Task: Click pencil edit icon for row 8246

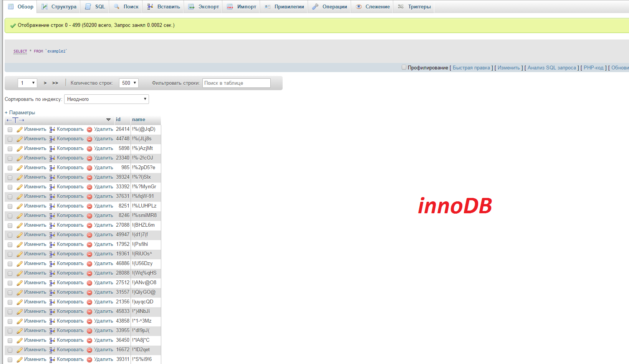Action: (20, 216)
